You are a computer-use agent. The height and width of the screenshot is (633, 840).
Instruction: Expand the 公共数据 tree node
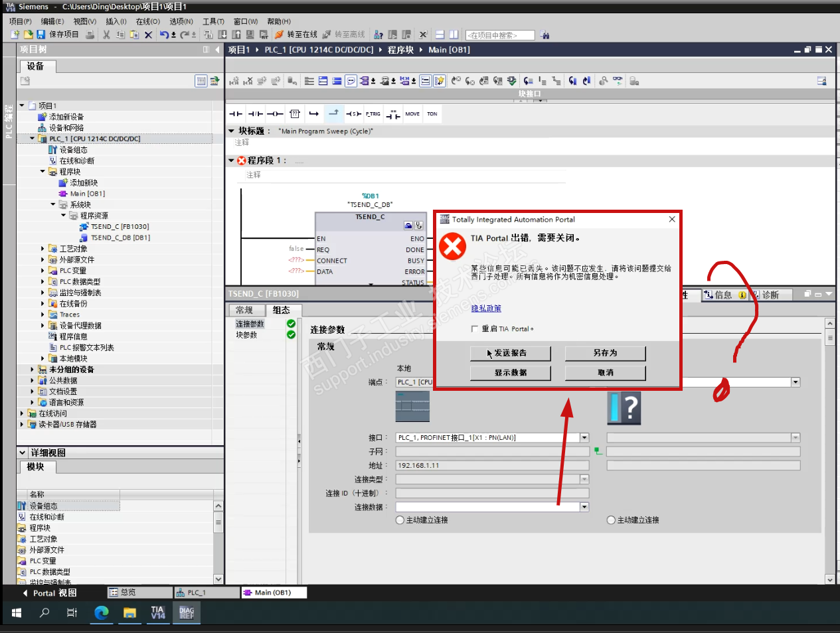[x=32, y=380]
